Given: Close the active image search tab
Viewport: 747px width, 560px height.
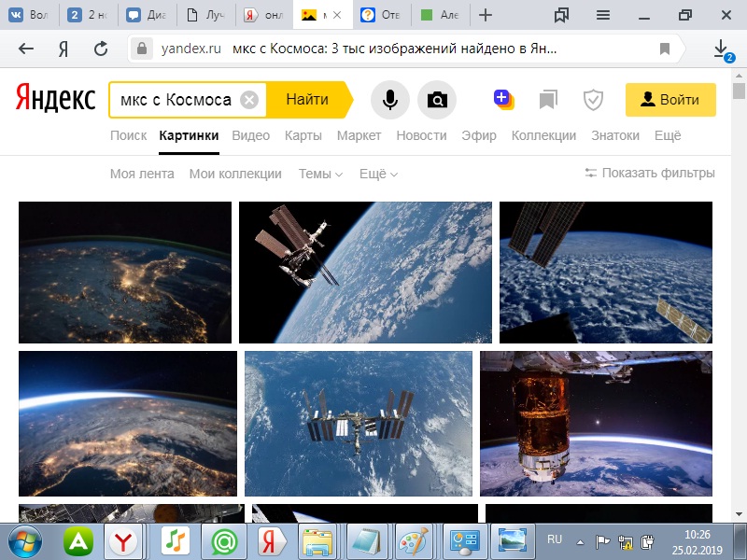Looking at the screenshot, I should (337, 15).
